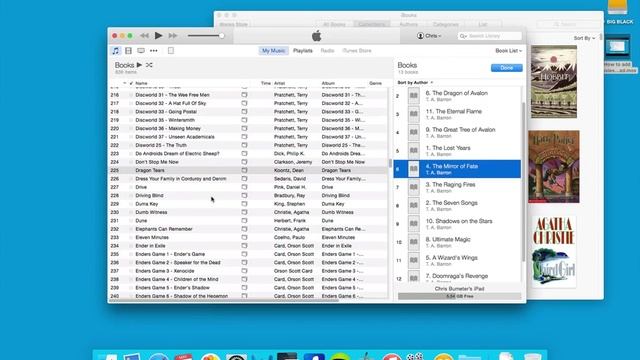
Task: Toggle checkbox for Eleven Minutes row
Action: click(x=131, y=237)
